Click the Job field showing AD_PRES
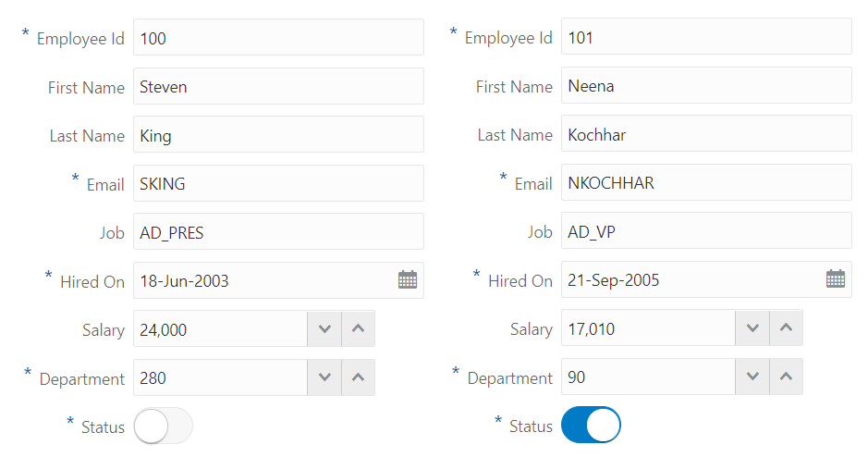Viewport: 868px width, 457px height. tap(277, 232)
